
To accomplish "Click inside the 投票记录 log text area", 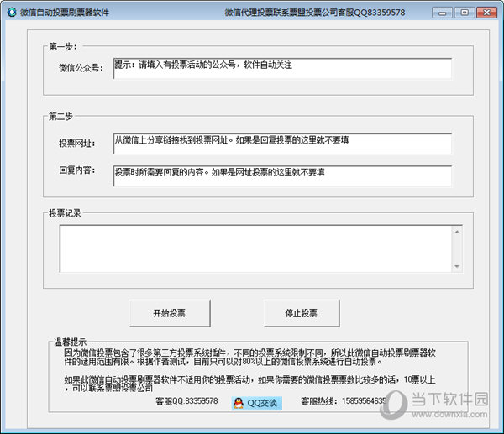I will (256, 248).
